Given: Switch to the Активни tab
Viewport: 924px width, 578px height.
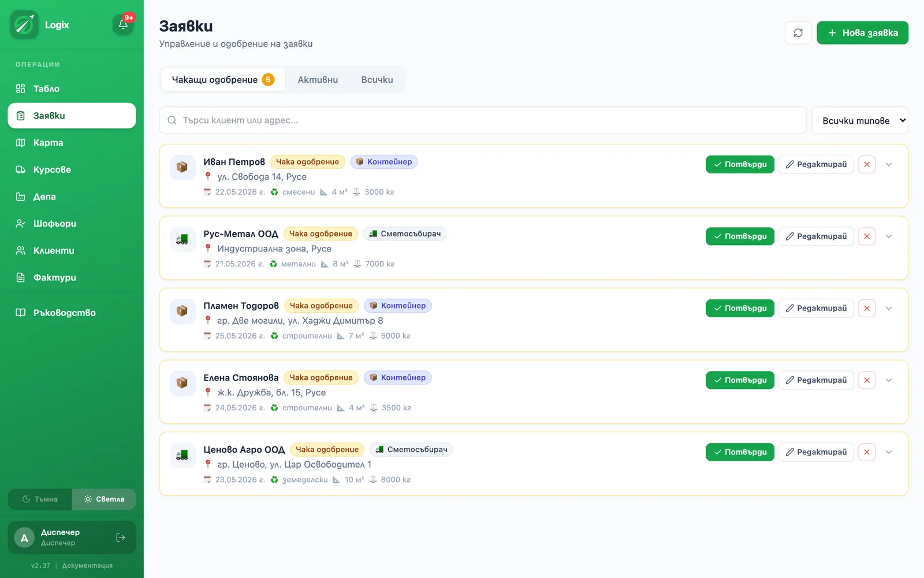Looking at the screenshot, I should [x=318, y=80].
